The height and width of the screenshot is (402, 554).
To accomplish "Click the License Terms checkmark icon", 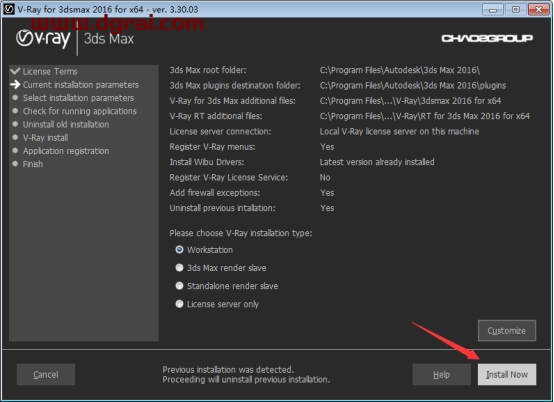I will pos(15,71).
